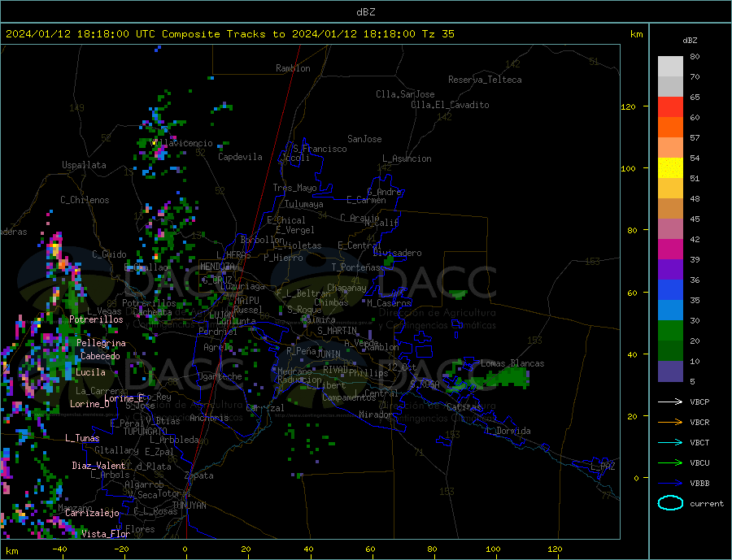The height and width of the screenshot is (560, 732).
Task: Click the 0 tick on bottom km axis
Action: (185, 549)
